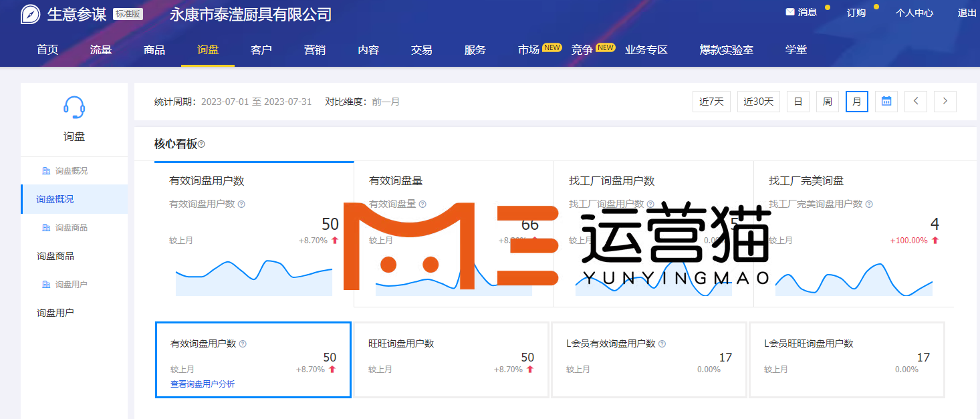This screenshot has height=419, width=980.
Task: Click building icon beside grey 询盘用户 header
Action: [x=46, y=285]
